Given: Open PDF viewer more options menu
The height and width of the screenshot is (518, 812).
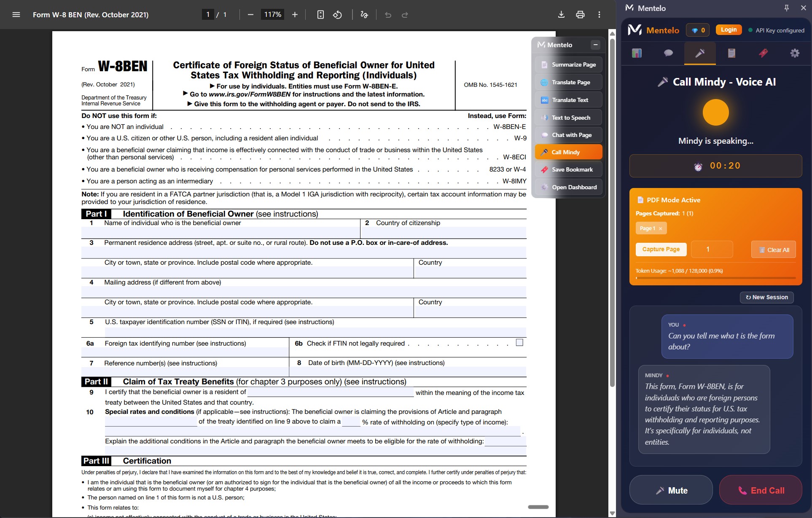Looking at the screenshot, I should tap(599, 15).
